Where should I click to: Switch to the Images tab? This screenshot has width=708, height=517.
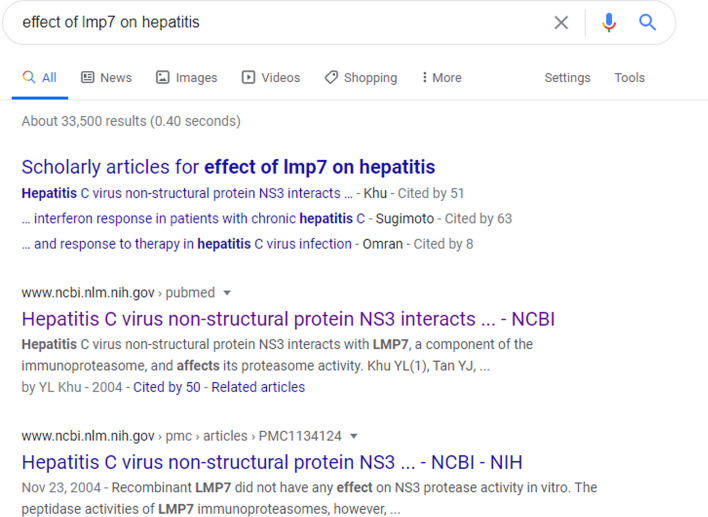(186, 78)
